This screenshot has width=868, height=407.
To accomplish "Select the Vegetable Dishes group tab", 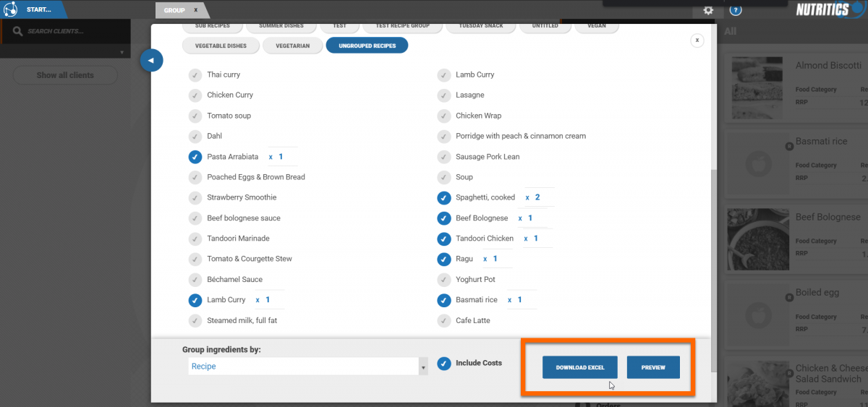I will click(x=220, y=46).
